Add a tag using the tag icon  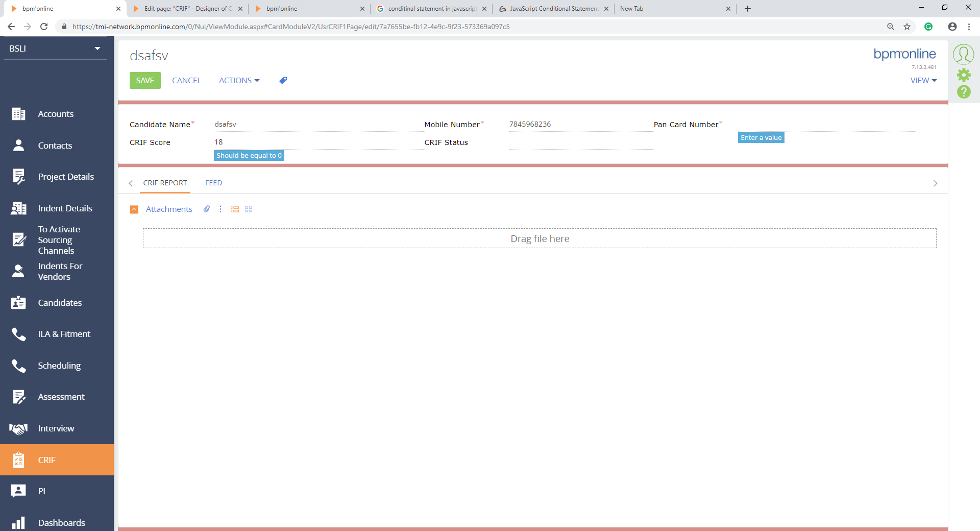coord(283,80)
